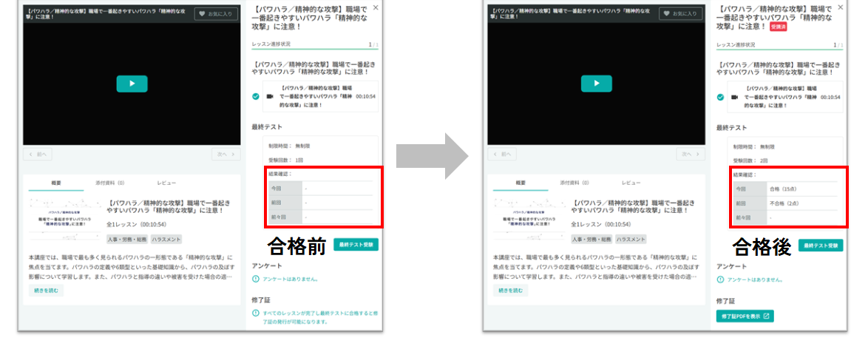
Task: Click course thumbnail in left screenshot overview
Action: click(x=65, y=220)
